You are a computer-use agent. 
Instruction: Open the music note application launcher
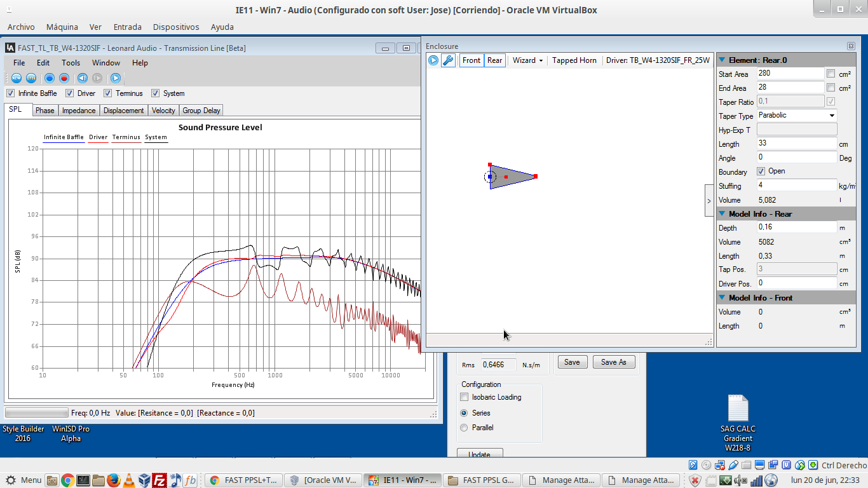[x=175, y=480]
